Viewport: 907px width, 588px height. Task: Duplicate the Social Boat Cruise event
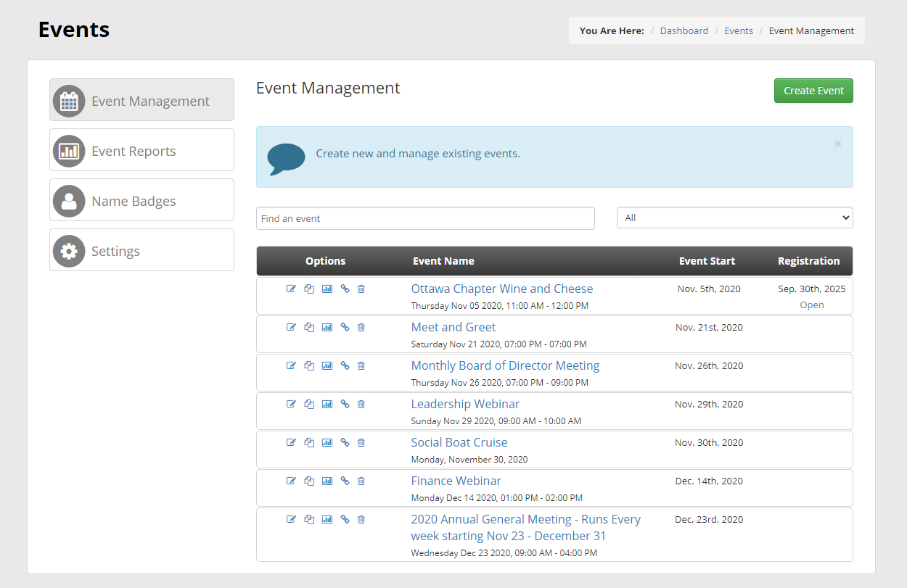(x=309, y=442)
